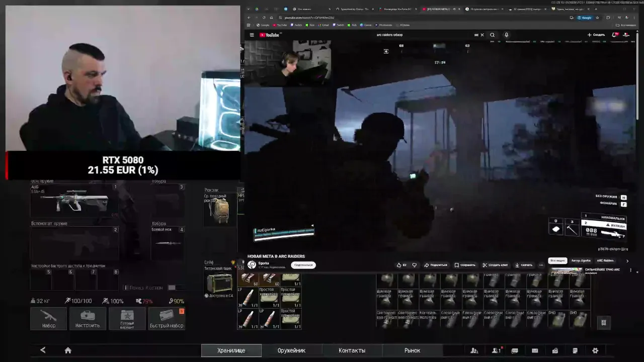
Task: Select the Автор: Egorka filter chip
Action: click(581, 260)
